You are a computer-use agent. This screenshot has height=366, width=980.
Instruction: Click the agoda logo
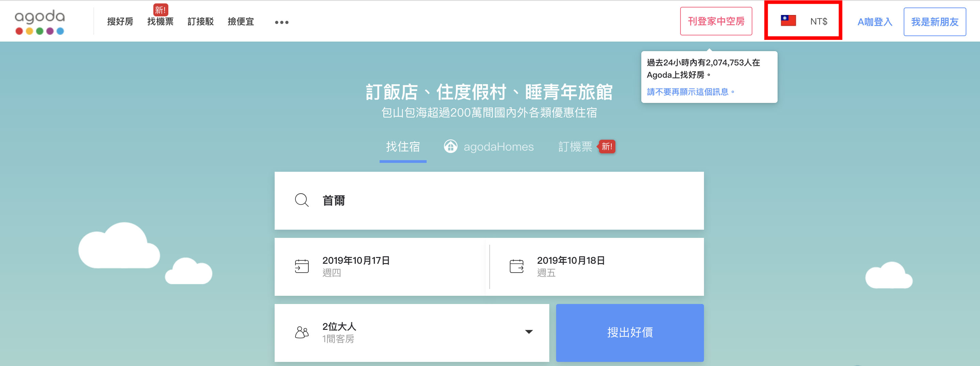click(40, 22)
